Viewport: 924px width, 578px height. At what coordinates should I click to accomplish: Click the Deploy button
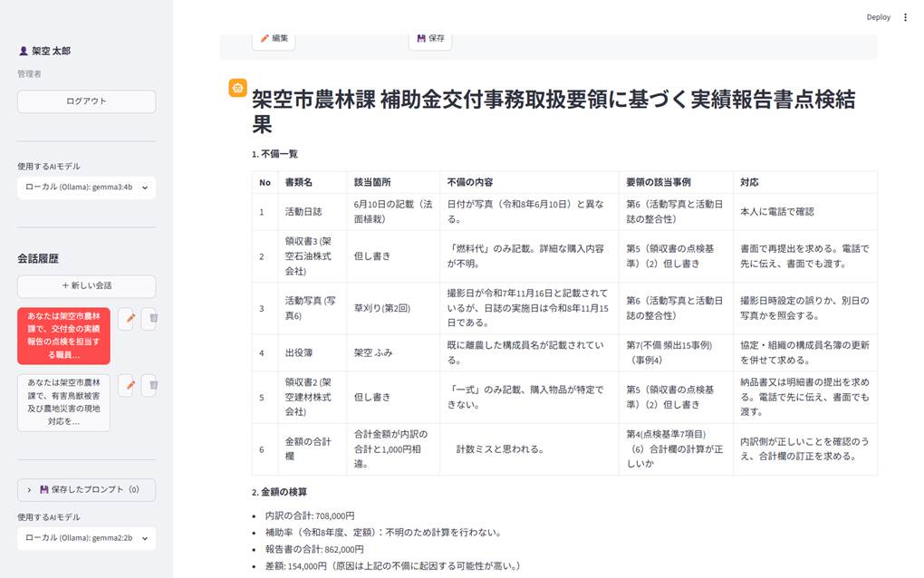[x=878, y=17]
